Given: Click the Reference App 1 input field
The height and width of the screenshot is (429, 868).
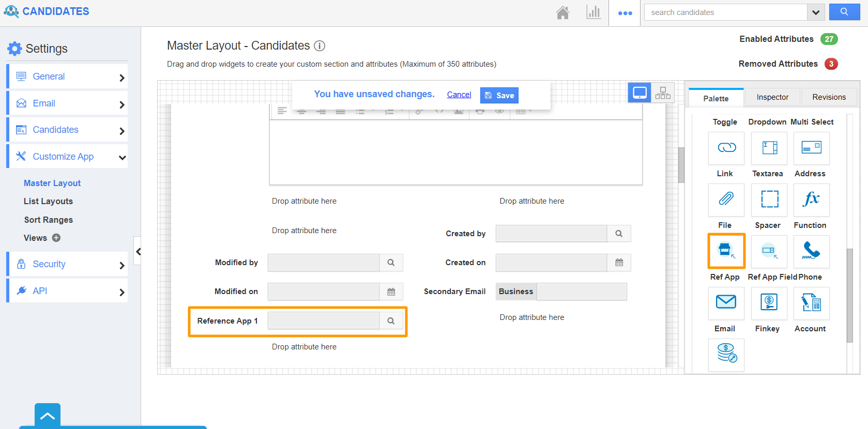Looking at the screenshot, I should 324,321.
